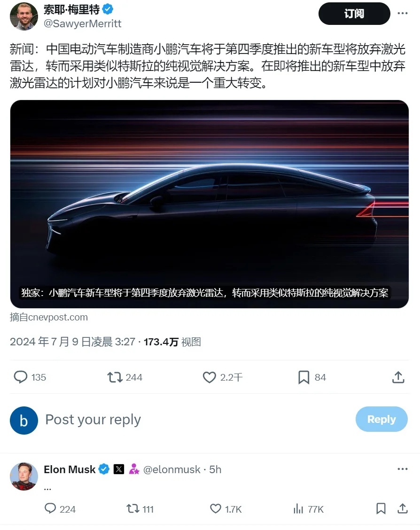The width and height of the screenshot is (420, 530).
Task: Open the XPeng car article image
Action: [210, 204]
